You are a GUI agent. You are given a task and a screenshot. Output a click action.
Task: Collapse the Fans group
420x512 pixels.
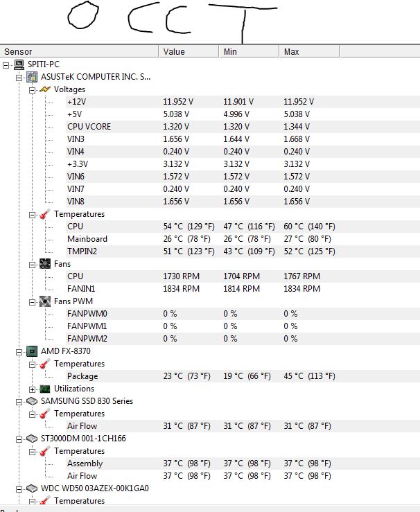[x=33, y=265]
